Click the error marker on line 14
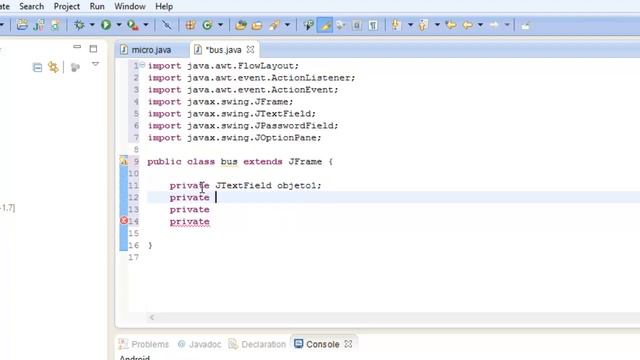 (x=124, y=220)
